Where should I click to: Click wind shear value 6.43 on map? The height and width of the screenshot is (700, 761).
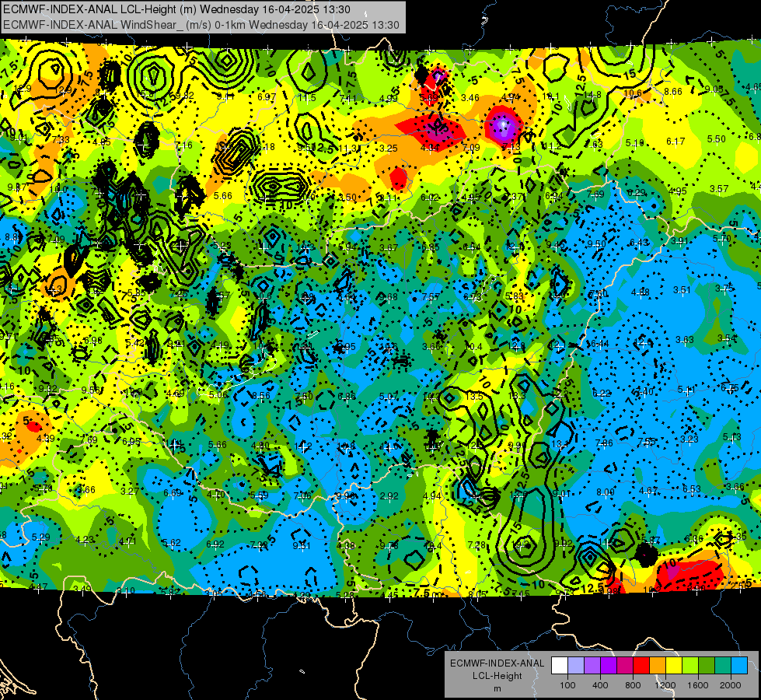tap(639, 243)
